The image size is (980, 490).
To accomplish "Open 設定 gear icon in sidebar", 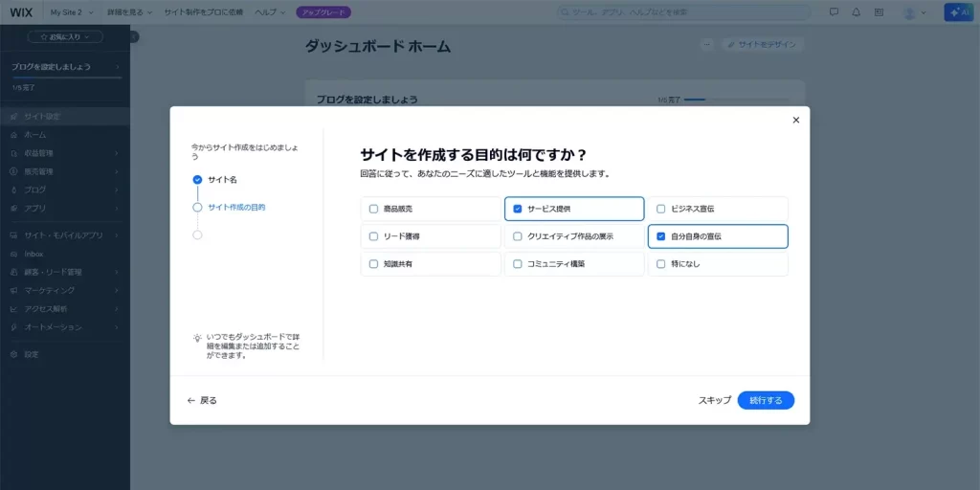I will (x=14, y=354).
